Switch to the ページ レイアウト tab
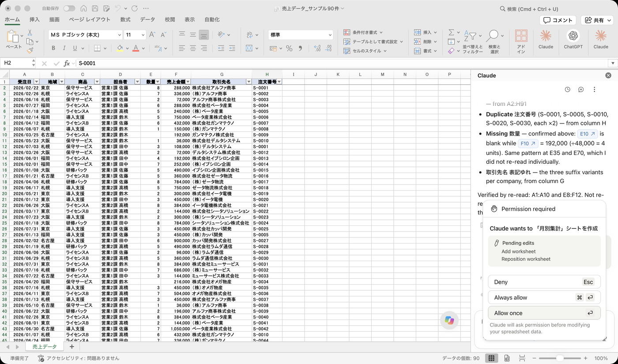Image resolution: width=618 pixels, height=364 pixels. tap(90, 20)
